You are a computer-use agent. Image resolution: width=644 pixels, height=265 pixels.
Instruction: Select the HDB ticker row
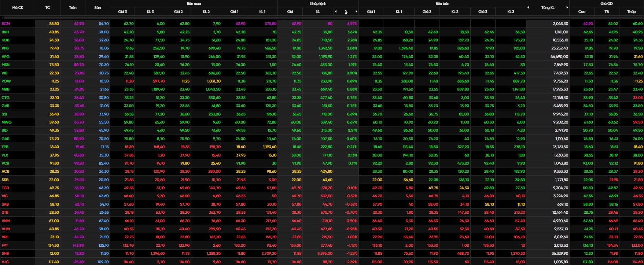tap(5, 40)
